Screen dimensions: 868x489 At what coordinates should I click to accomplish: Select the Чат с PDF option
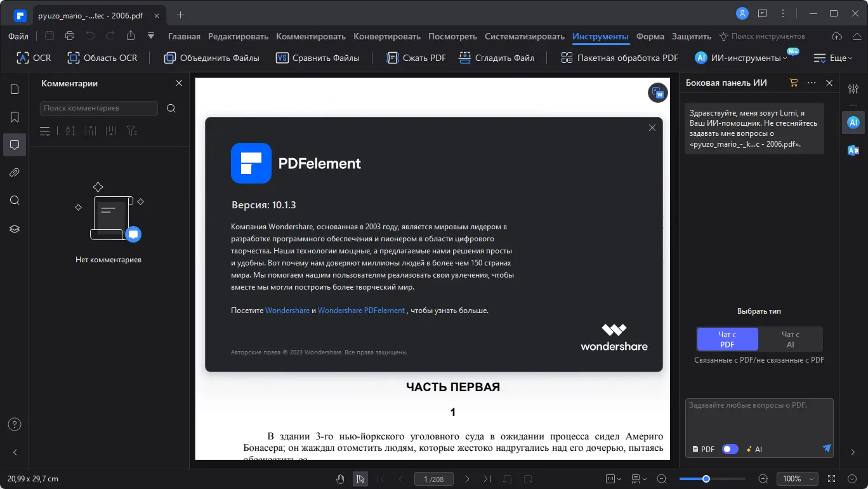click(x=727, y=339)
